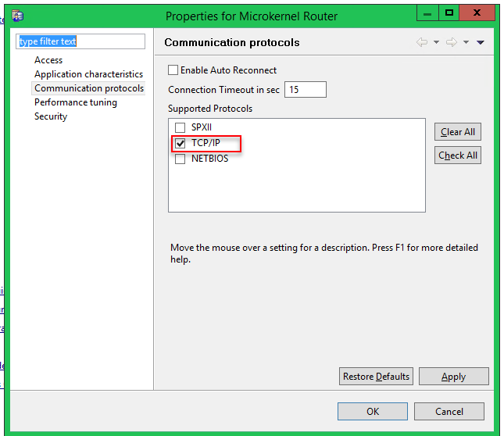Uncheck the TCP/IP protocol checkbox
The height and width of the screenshot is (436, 504).
[180, 143]
